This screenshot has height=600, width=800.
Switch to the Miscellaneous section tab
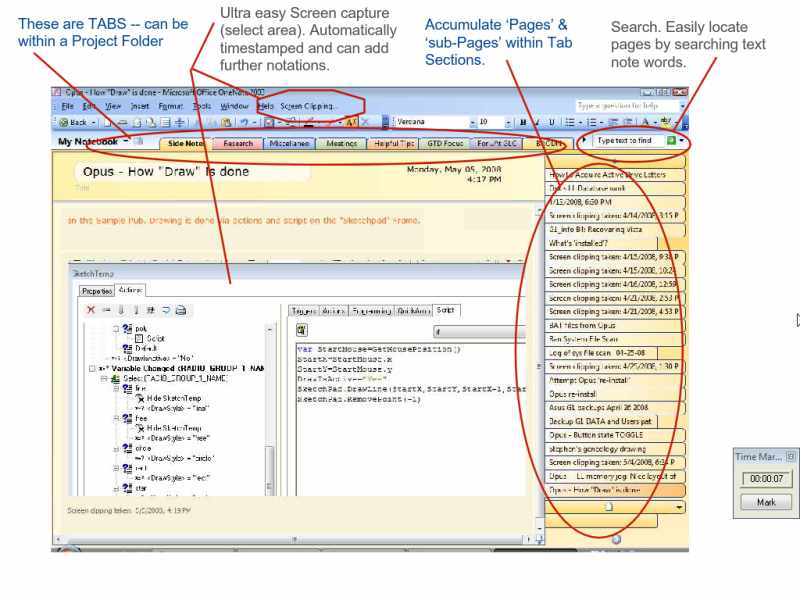[x=289, y=144]
